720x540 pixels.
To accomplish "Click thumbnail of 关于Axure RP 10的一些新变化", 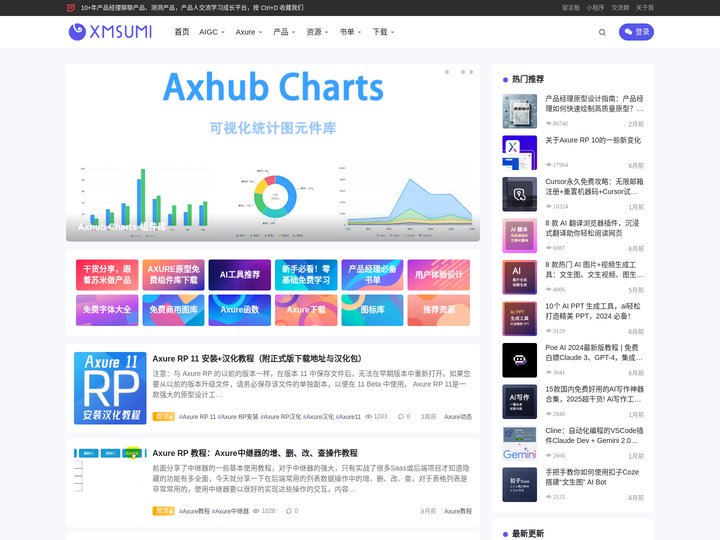I will point(519,152).
